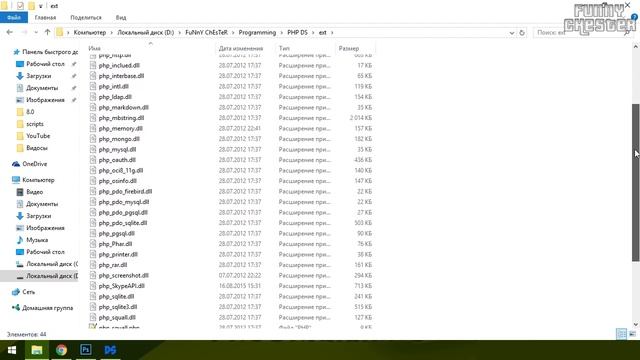
Task: Select file php_ldap.dll
Action: tap(115, 97)
